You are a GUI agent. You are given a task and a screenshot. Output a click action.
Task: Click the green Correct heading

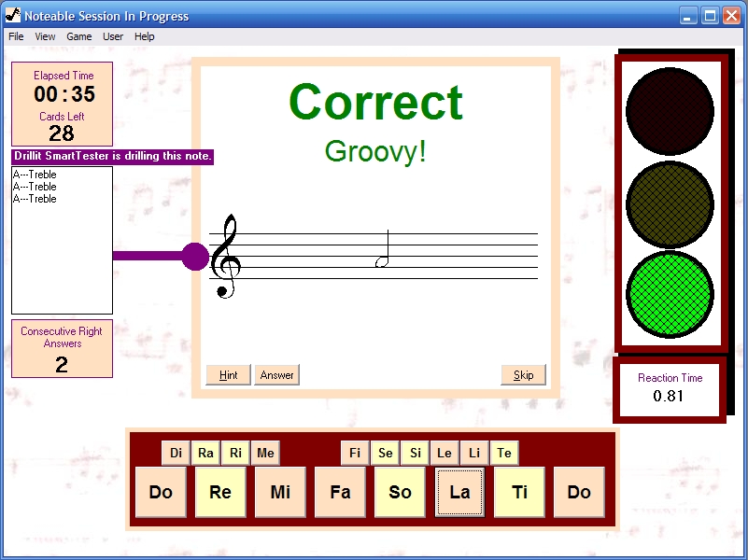pyautogui.click(x=376, y=102)
